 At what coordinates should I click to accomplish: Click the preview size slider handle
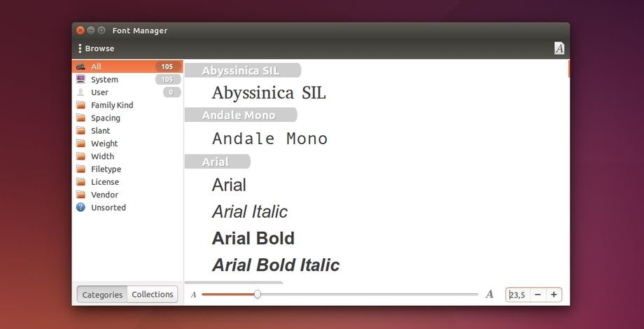[x=257, y=295]
